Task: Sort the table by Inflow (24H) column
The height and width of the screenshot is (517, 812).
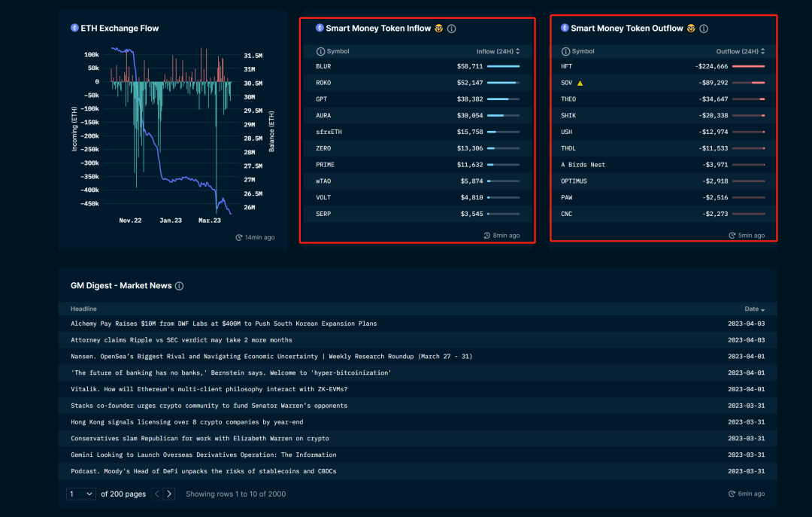Action: point(498,51)
